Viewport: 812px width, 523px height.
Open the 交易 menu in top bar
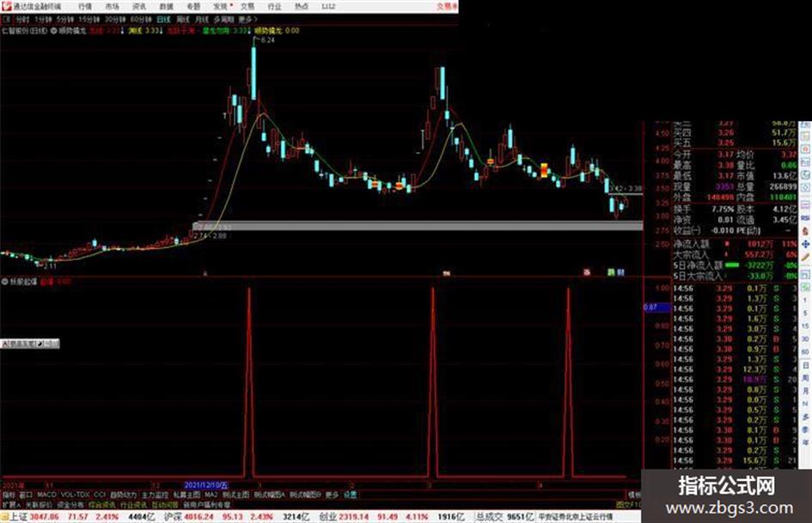tap(247, 6)
